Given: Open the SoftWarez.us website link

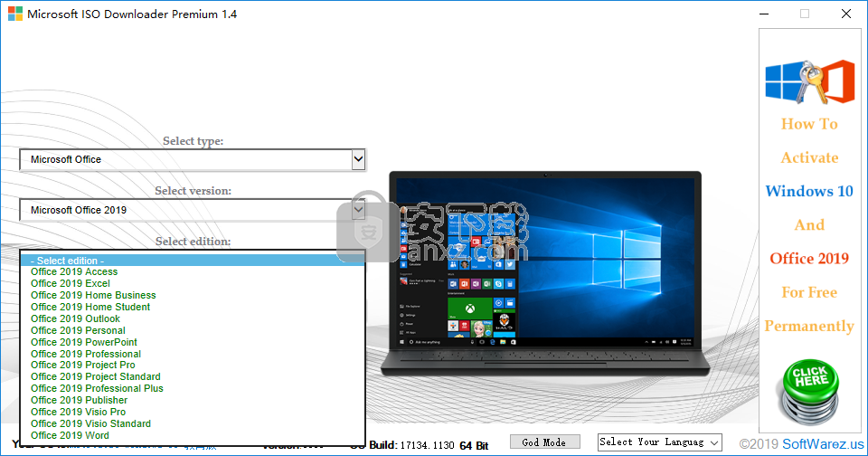Looking at the screenshot, I should point(823,444).
